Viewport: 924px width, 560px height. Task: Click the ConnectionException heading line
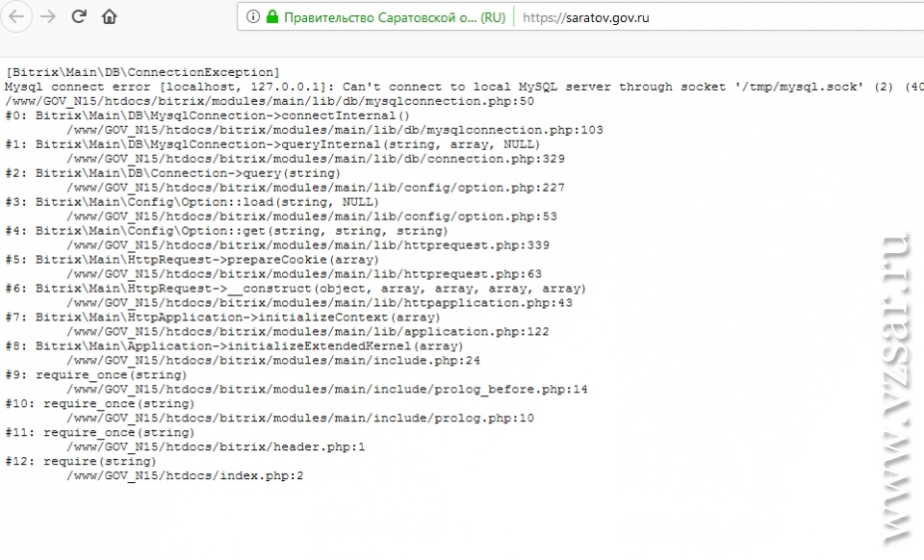[x=142, y=72]
